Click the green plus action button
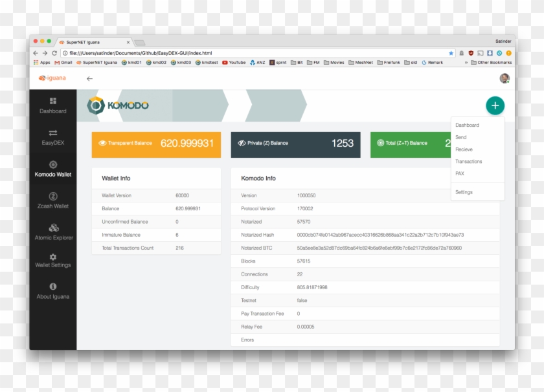The height and width of the screenshot is (392, 544). pos(495,105)
